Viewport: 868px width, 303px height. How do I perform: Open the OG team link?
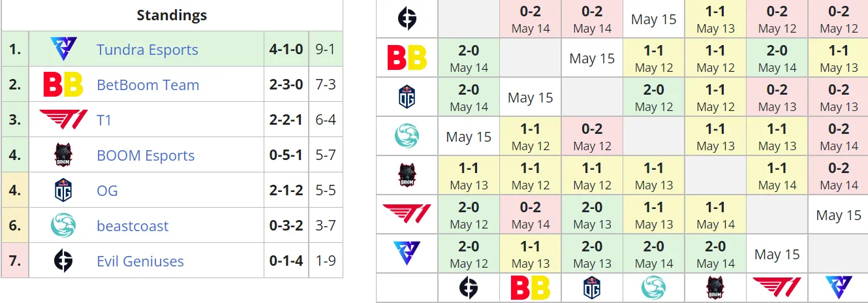click(x=107, y=191)
